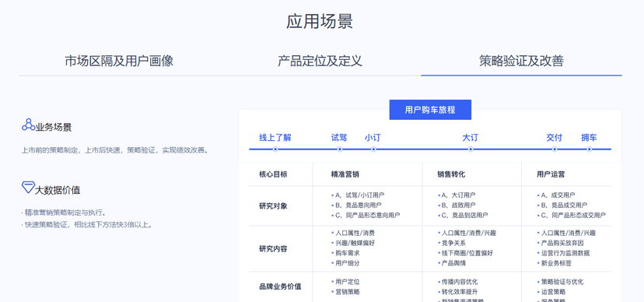Click the 大订 timeline marker dot
This screenshot has height=302, width=644.
point(471,149)
